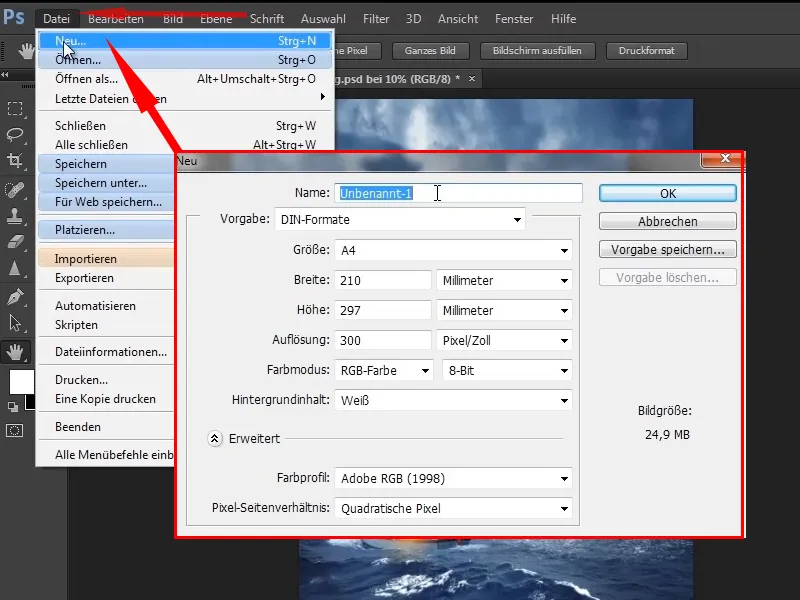Choose Speichern unter... menu entry
Screen dimensions: 800x600
[x=107, y=183]
